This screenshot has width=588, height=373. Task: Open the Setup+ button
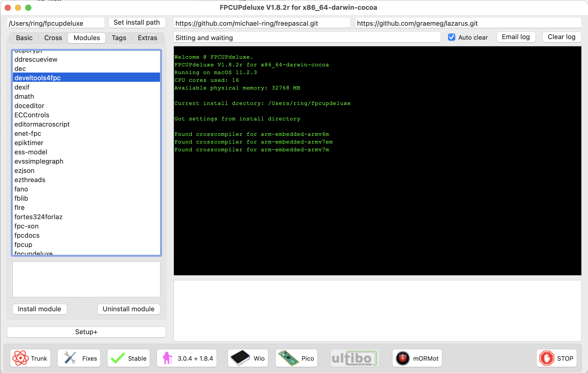tap(86, 332)
